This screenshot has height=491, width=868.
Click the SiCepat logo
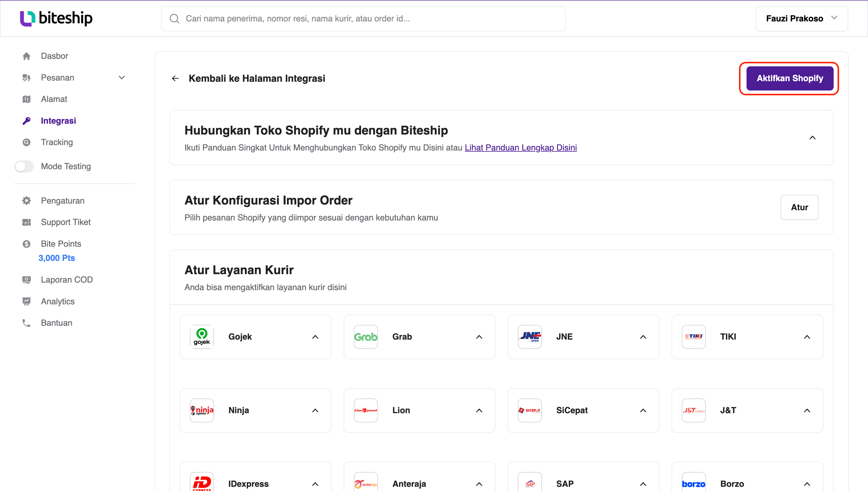click(530, 410)
